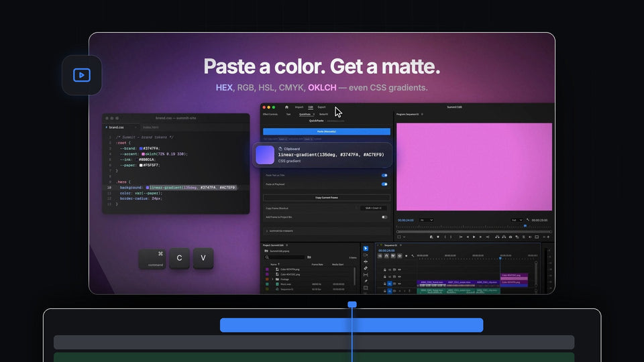Image resolution: width=644 pixels, height=362 pixels.
Task: Go to Out point in Program monitor
Action: pyautogui.click(x=488, y=237)
